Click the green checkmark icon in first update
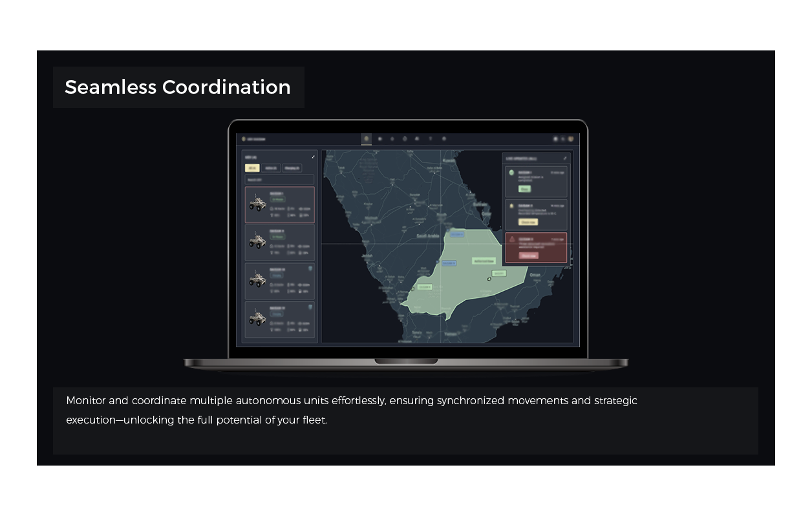Image resolution: width=812 pixels, height=516 pixels. 511,173
